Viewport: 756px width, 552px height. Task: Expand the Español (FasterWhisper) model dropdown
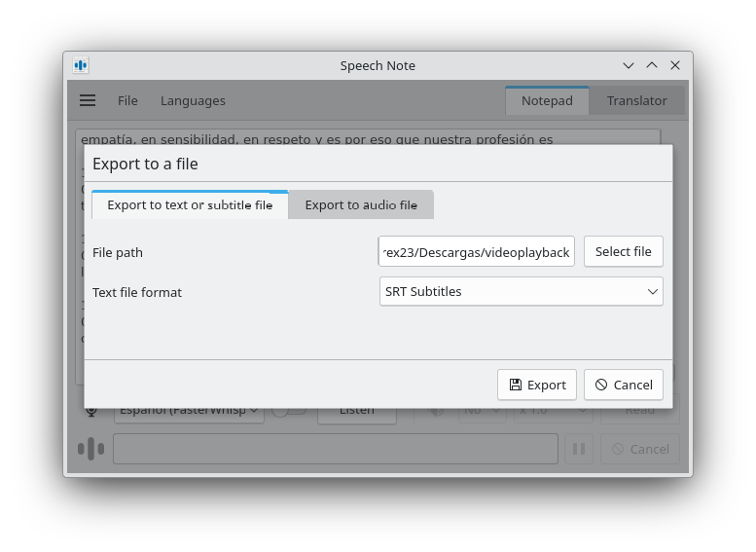[189, 411]
